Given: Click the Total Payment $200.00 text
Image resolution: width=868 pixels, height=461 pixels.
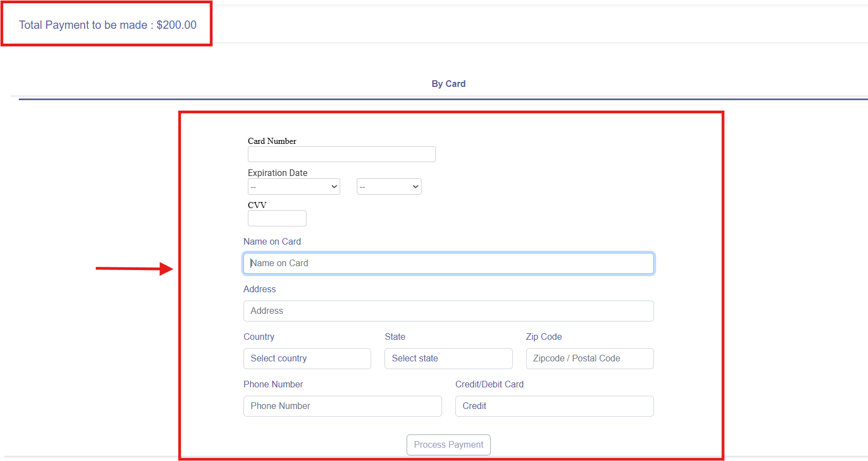Looking at the screenshot, I should (108, 25).
